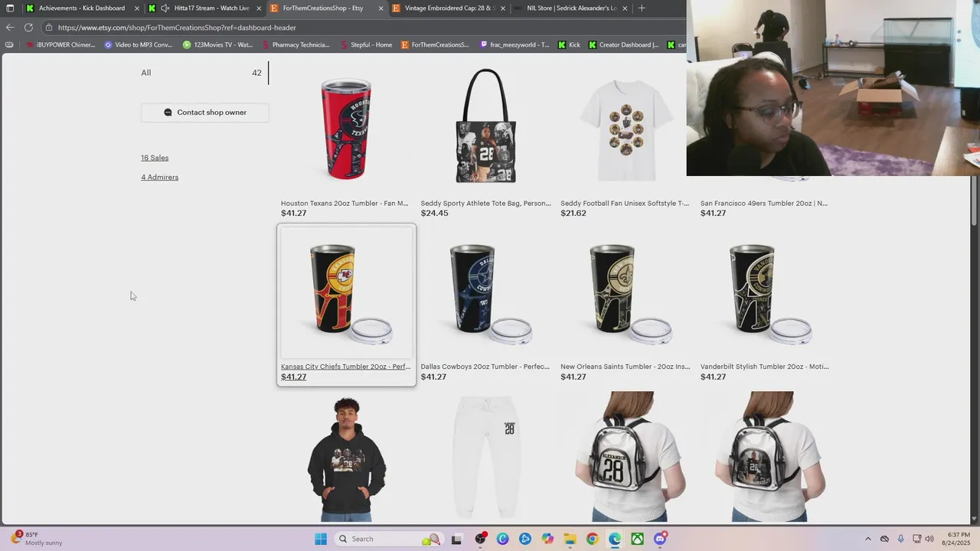The image size is (980, 551).
Task: Open Dallas Cowboys 20oz Tumbler image
Action: pyautogui.click(x=485, y=293)
